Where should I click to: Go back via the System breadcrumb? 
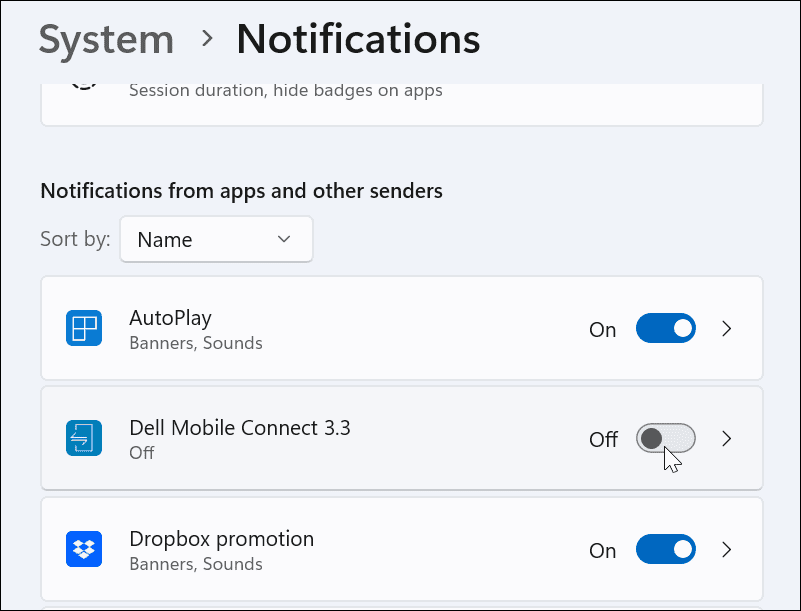click(x=105, y=39)
